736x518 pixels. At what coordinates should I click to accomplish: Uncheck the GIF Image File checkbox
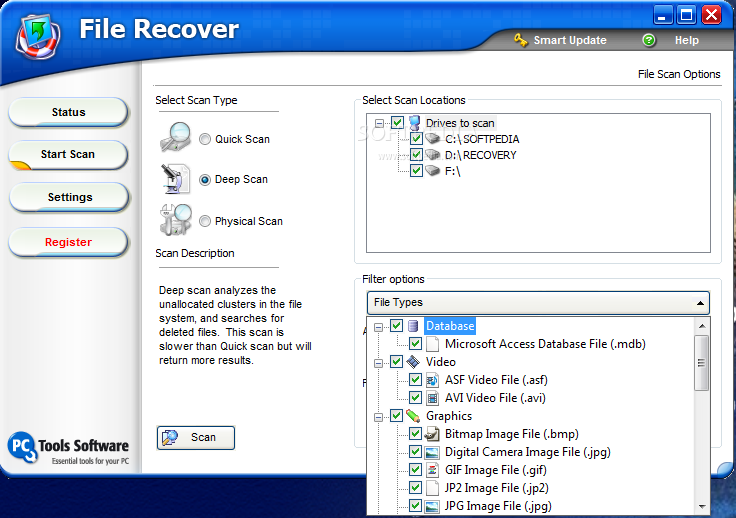point(415,470)
